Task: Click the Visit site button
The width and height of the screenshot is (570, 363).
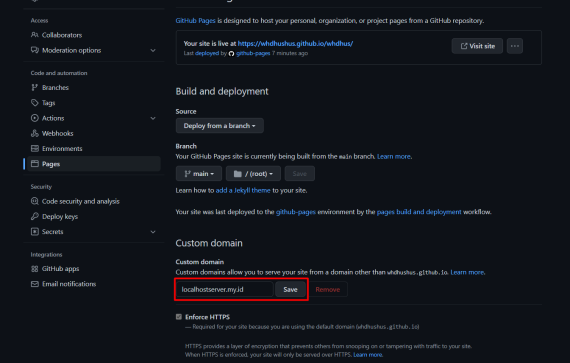Action: point(477,46)
